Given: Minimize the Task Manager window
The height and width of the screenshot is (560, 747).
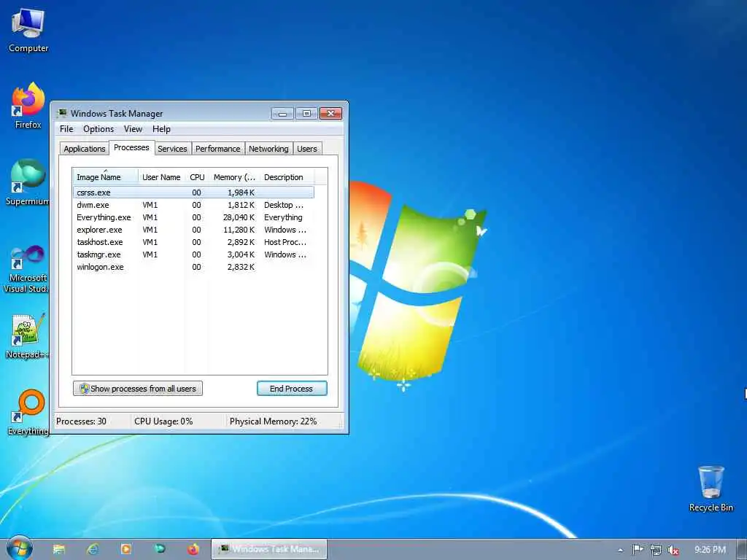Looking at the screenshot, I should [x=282, y=113].
